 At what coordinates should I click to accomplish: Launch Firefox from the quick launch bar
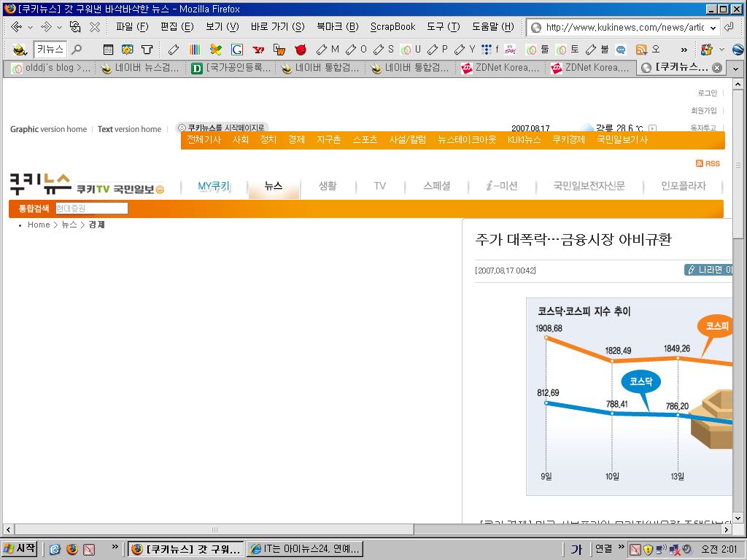click(72, 549)
